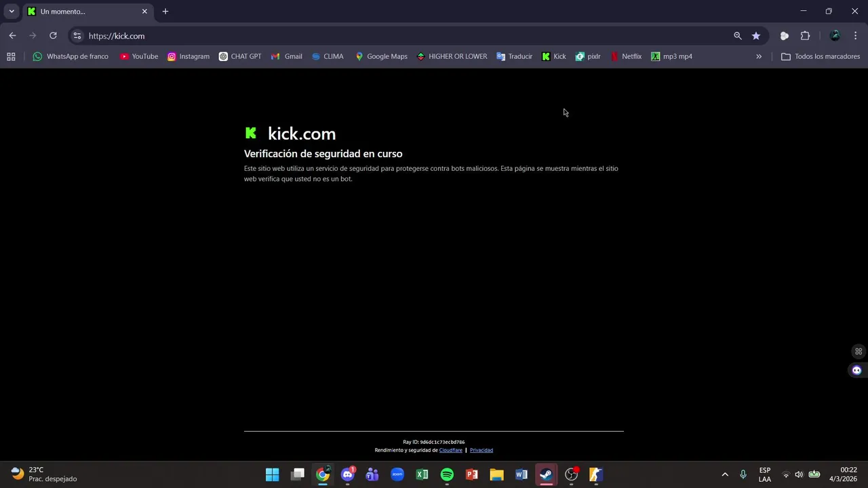The image size is (868, 488).
Task: Go back to the previous page
Action: coord(12,36)
